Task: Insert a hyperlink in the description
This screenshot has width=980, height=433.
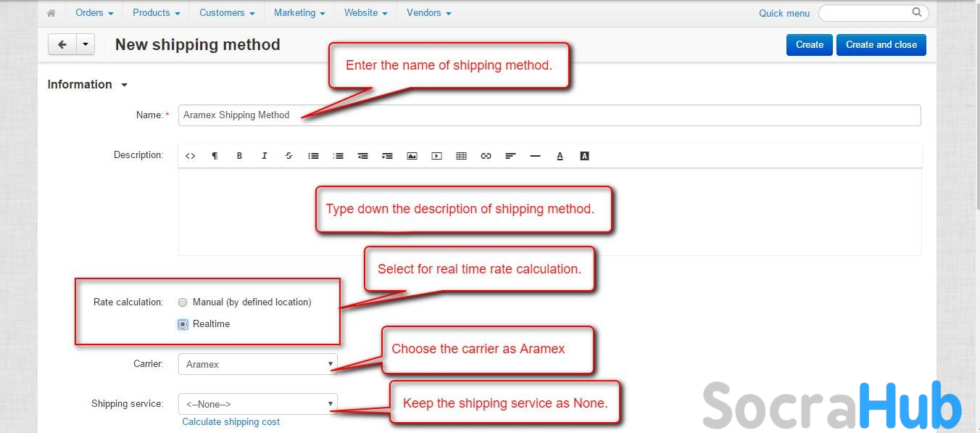Action: (x=486, y=156)
